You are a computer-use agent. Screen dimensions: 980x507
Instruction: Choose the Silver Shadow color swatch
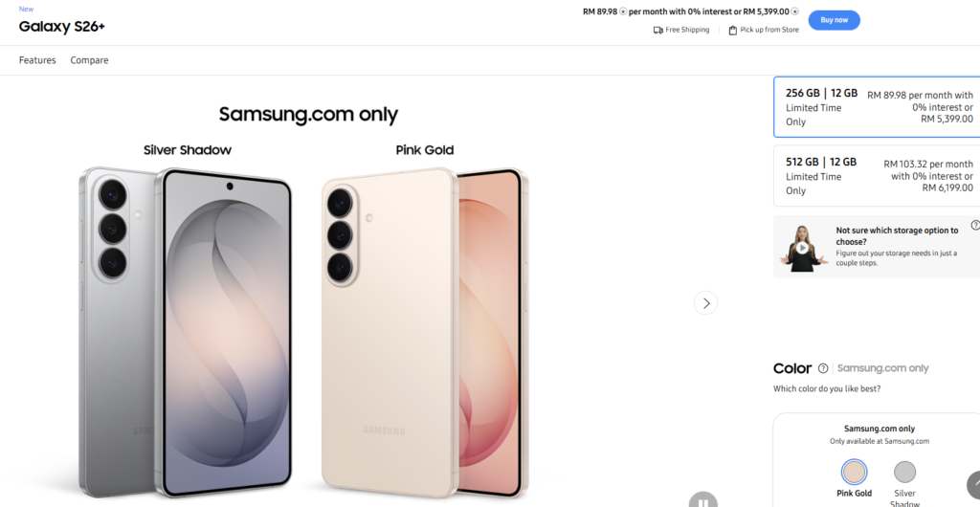click(904, 472)
